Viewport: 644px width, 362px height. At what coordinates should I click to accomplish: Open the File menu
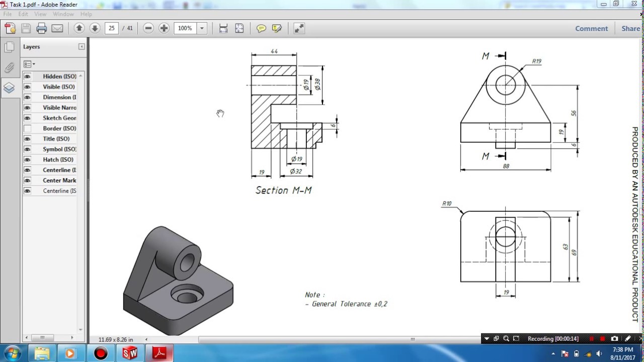coord(8,14)
